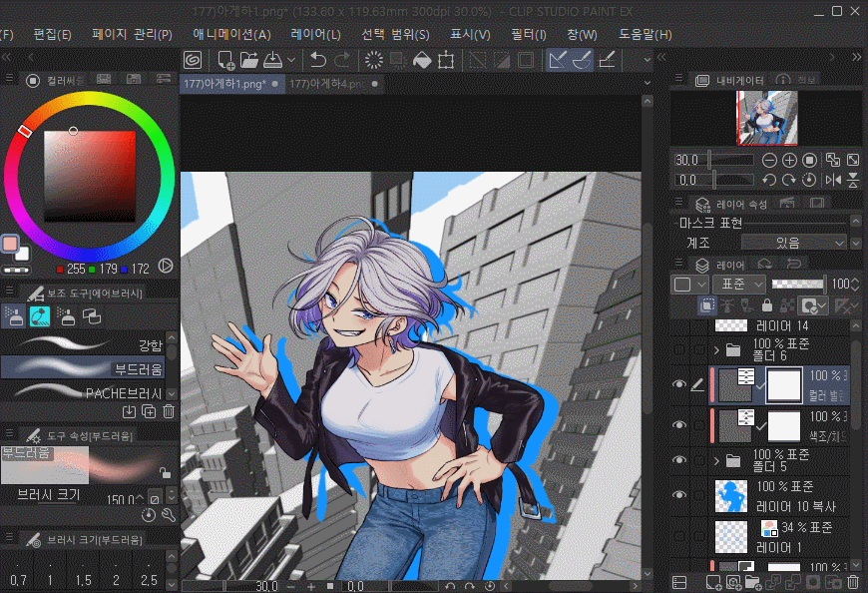Screen dimensions: 868x593
Task: Click New layer folder icon
Action: (x=752, y=582)
